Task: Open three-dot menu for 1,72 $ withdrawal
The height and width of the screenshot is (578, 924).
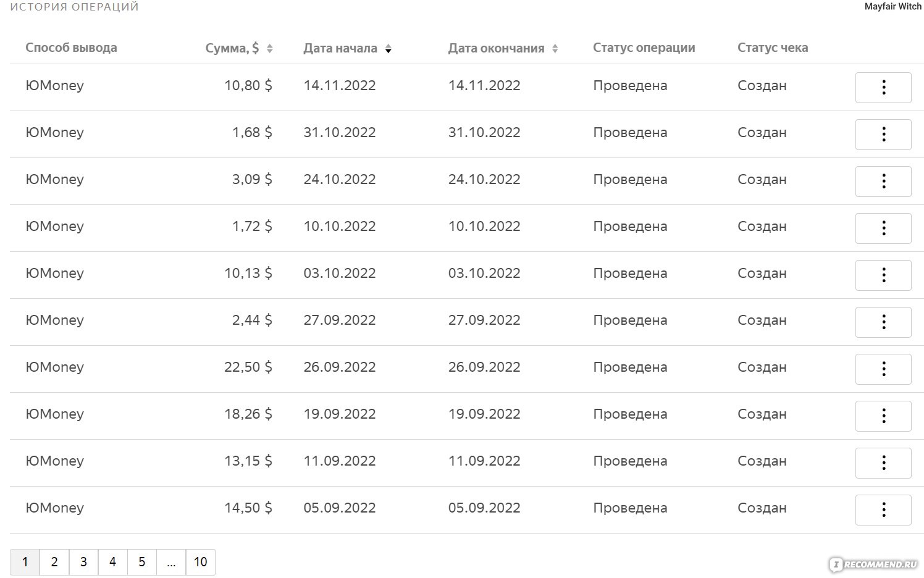Action: point(883,228)
